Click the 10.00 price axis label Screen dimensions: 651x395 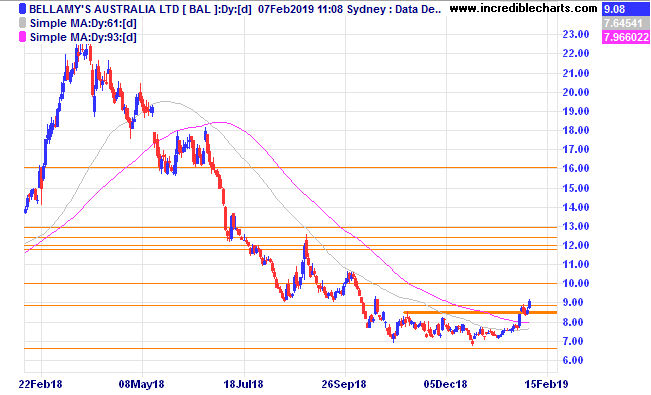tap(575, 283)
